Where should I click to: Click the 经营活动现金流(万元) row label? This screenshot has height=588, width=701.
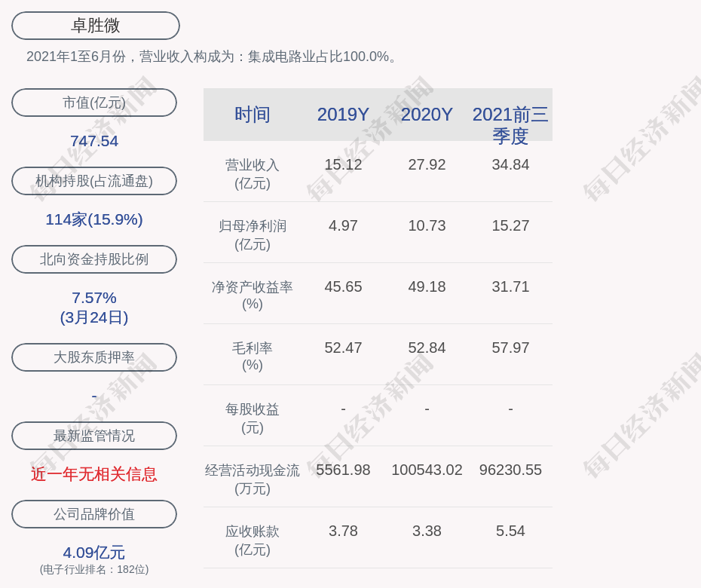tap(253, 479)
